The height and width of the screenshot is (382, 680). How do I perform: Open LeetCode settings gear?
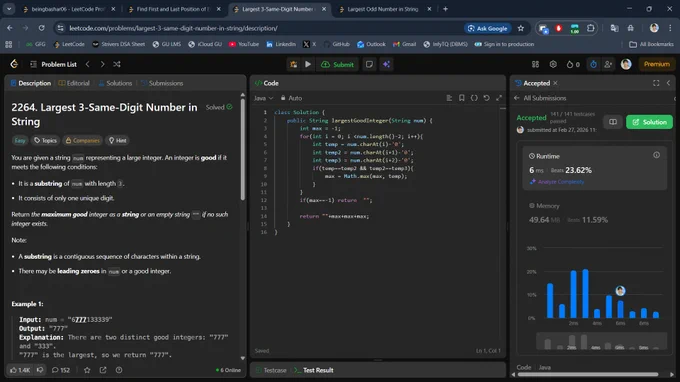point(553,64)
